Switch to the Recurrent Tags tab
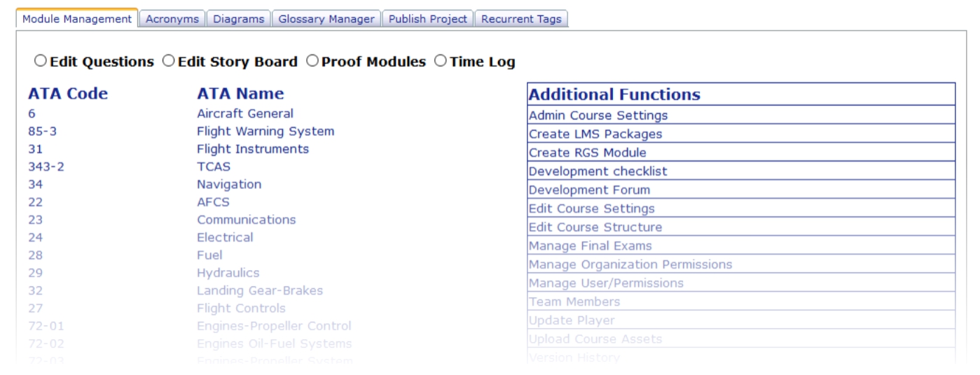 [x=520, y=20]
